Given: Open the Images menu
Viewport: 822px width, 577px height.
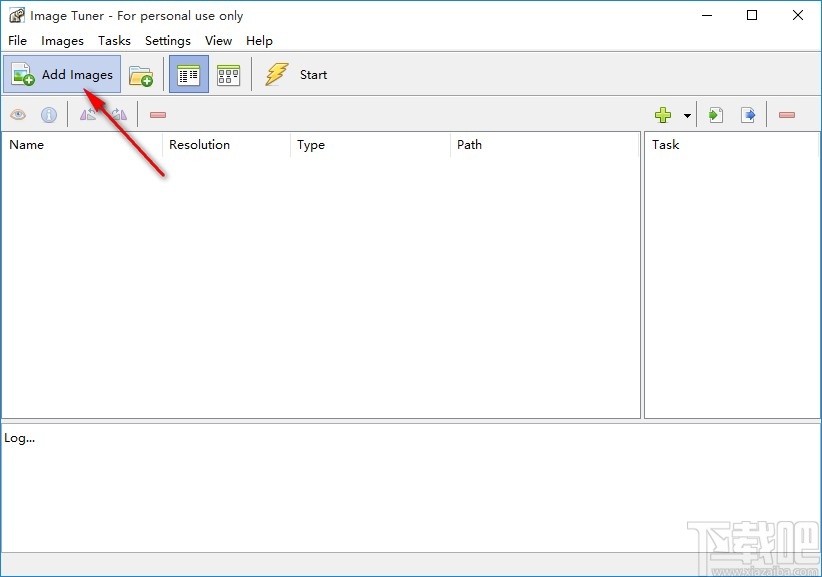Looking at the screenshot, I should click(62, 41).
